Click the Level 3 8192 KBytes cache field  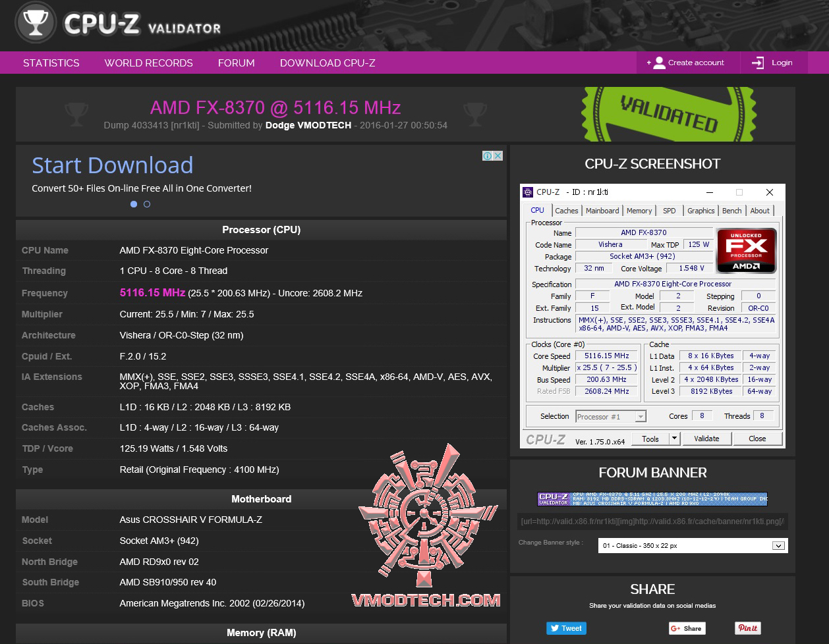(x=711, y=391)
